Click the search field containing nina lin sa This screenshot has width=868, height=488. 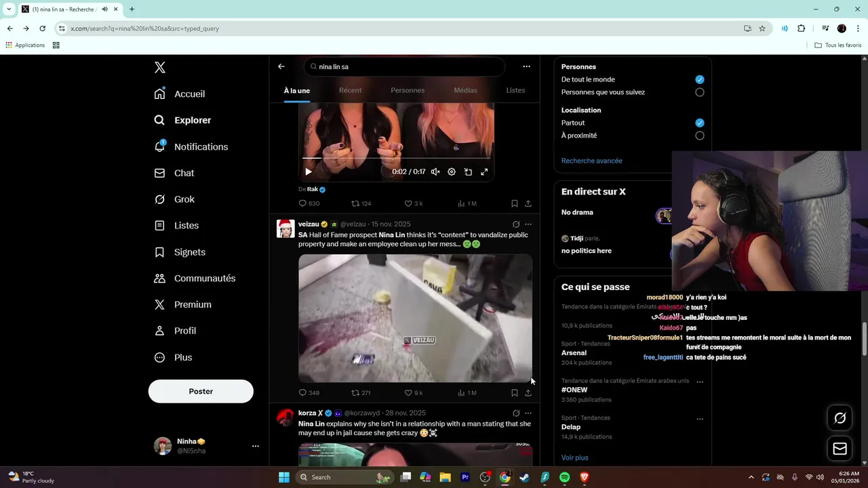[405, 66]
